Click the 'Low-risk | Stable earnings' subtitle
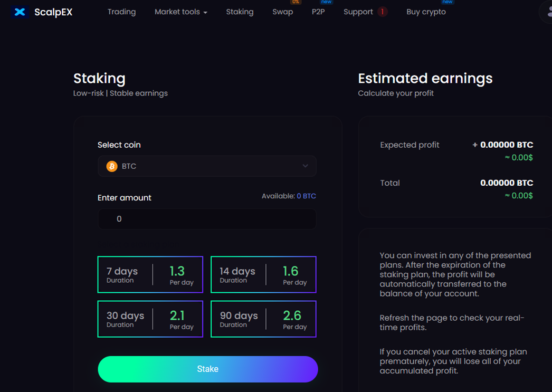The width and height of the screenshot is (552, 392). point(120,93)
